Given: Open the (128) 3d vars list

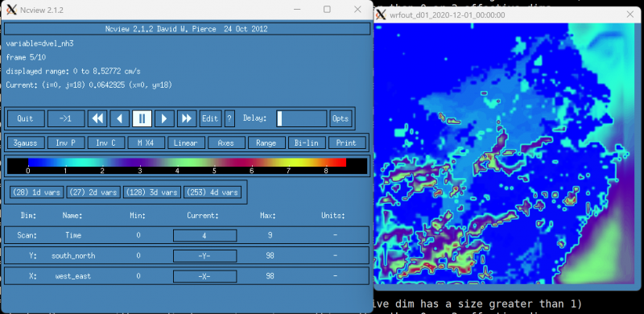Looking at the screenshot, I should 152,192.
